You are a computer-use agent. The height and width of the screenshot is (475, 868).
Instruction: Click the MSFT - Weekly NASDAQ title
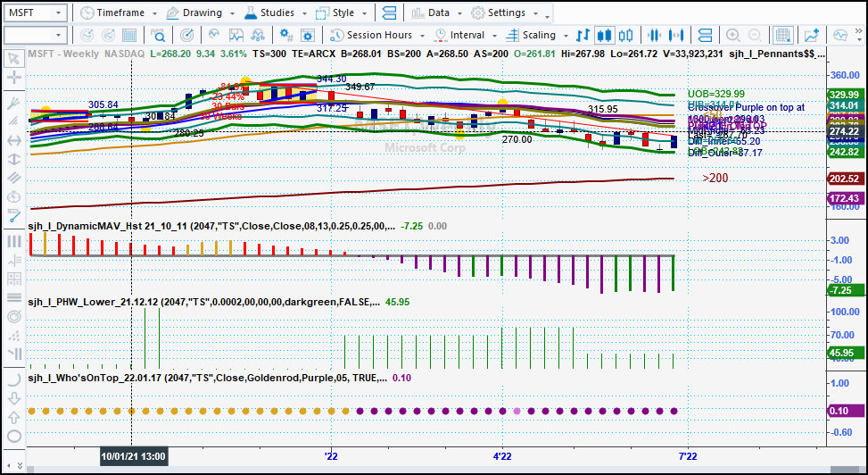tap(86, 54)
